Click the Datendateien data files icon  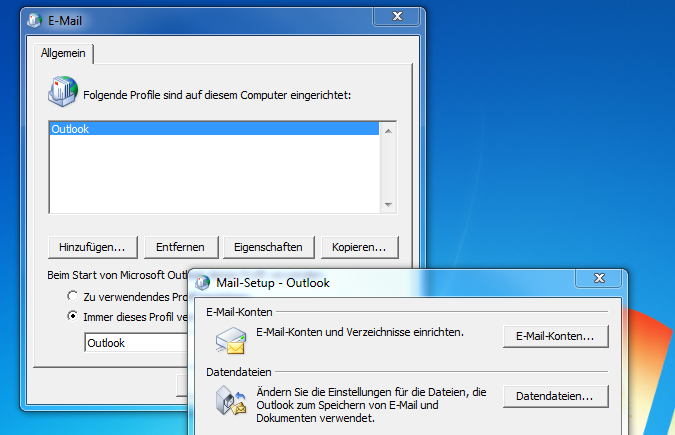pyautogui.click(x=231, y=400)
